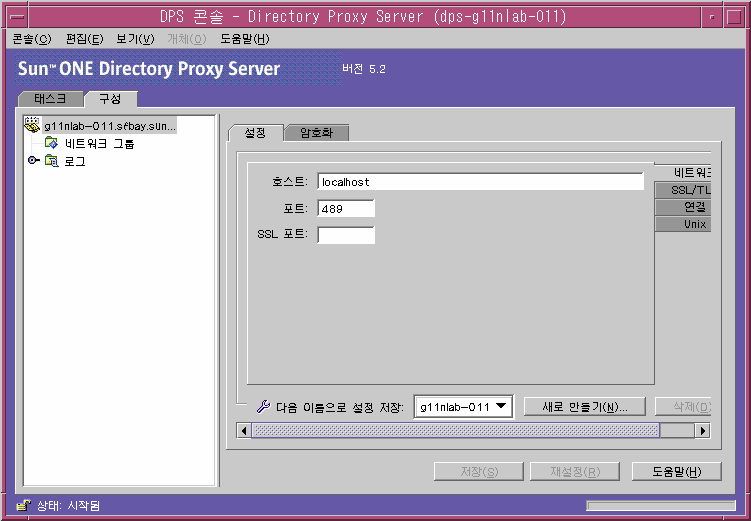
Task: Open the 편집 menu
Action: [84, 39]
